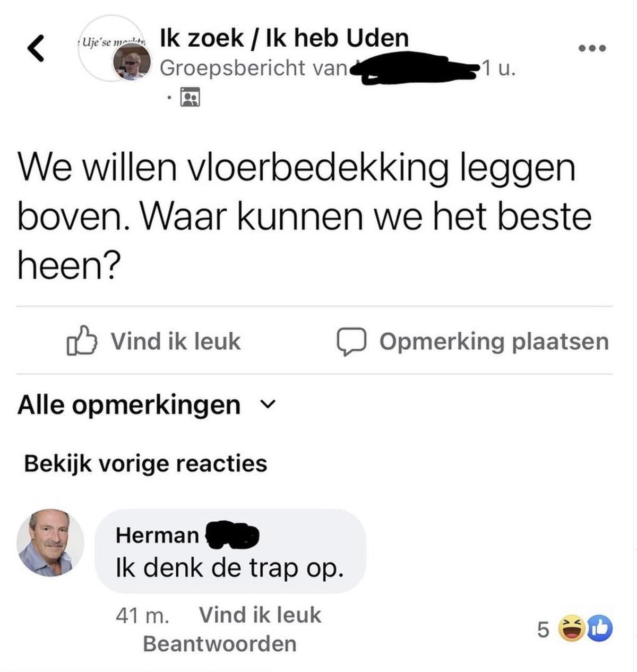Go back with the left chevron arrow
This screenshot has width=637, height=672.
coord(35,48)
